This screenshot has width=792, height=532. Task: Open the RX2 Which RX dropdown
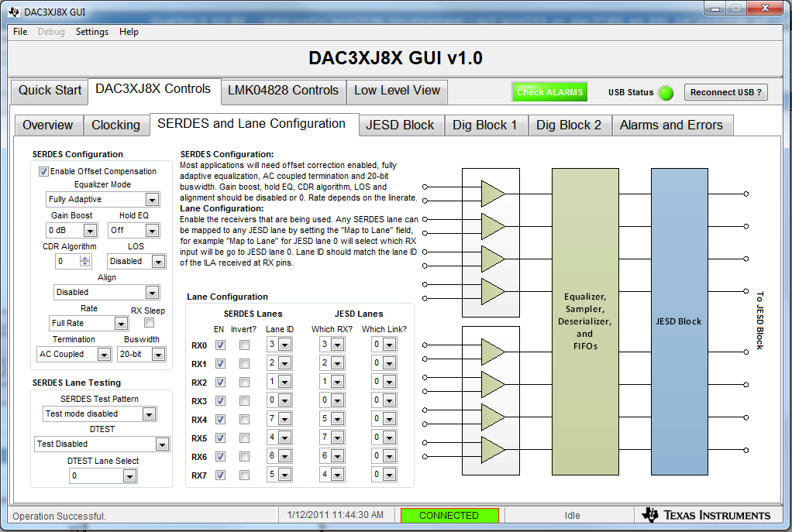click(x=337, y=382)
